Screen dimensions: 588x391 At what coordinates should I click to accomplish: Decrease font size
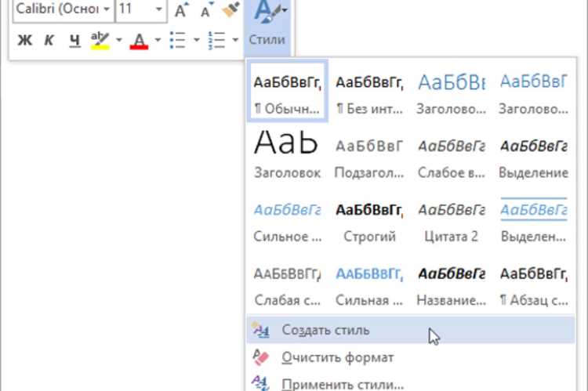207,10
